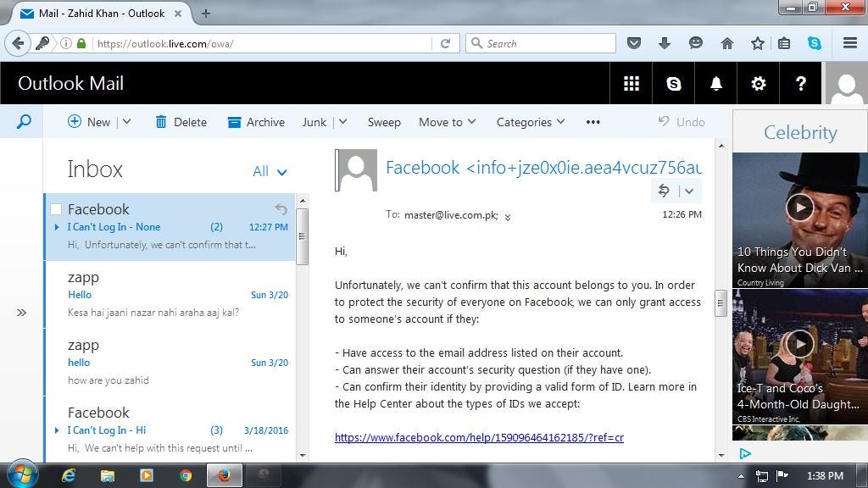Launch Internet Explorer from taskbar
Viewport: 868px width, 488px height.
(69, 475)
